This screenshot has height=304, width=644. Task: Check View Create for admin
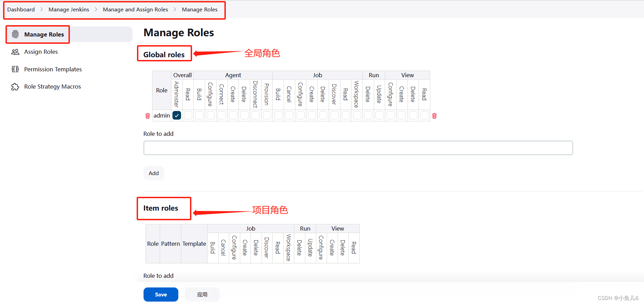point(402,115)
